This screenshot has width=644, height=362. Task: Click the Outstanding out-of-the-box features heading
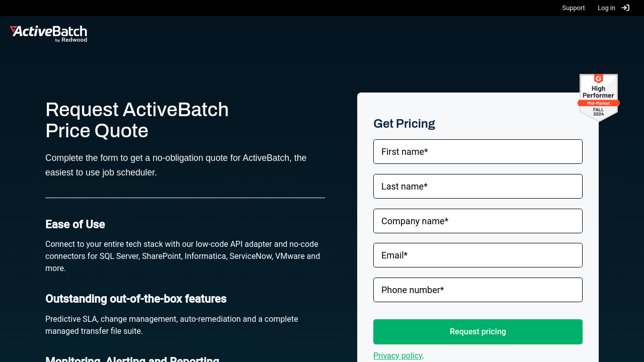136,299
